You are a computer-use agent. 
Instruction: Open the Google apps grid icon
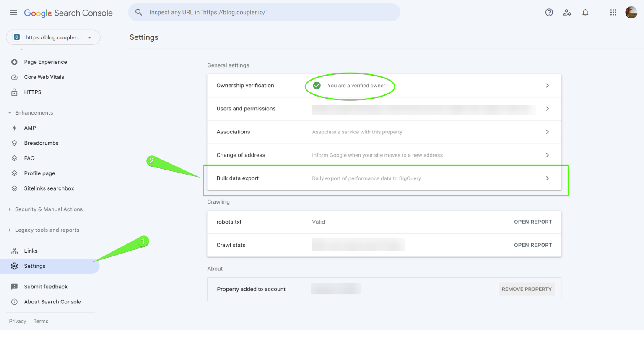(613, 12)
